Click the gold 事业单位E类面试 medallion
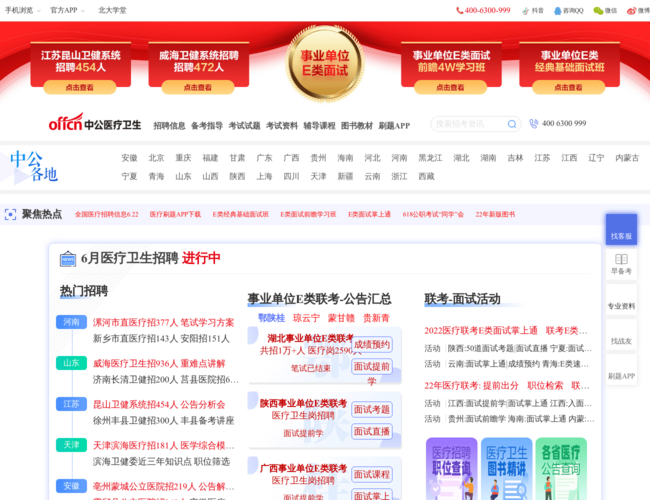The height and width of the screenshot is (500, 650). pos(325,63)
